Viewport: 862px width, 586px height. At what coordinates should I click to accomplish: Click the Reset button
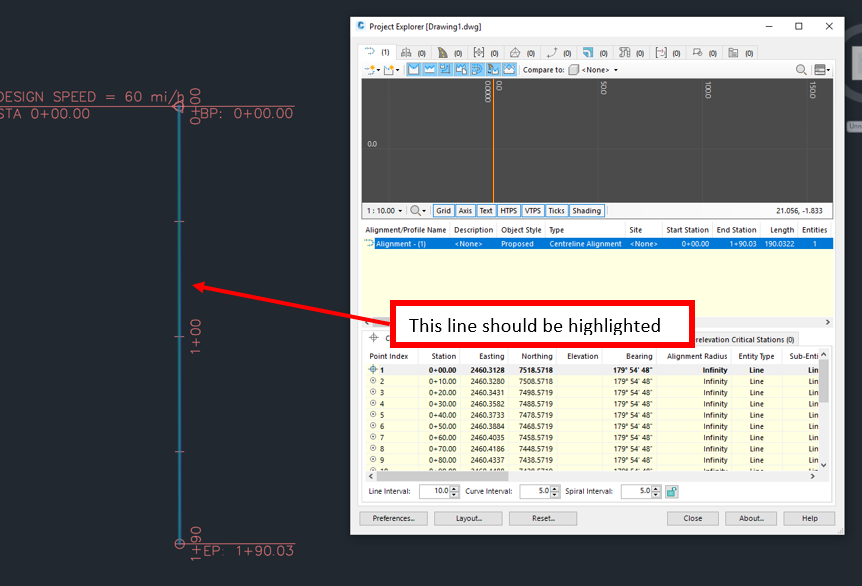pos(542,518)
